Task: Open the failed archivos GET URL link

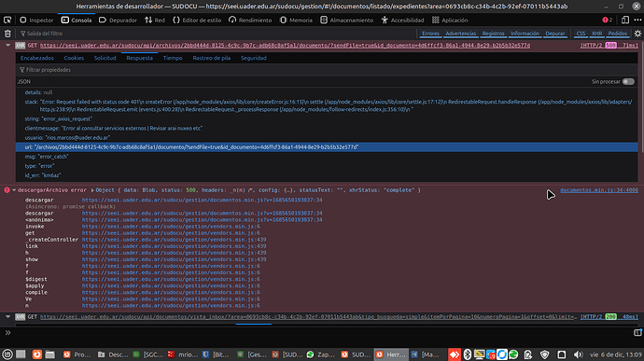Action: (285, 46)
